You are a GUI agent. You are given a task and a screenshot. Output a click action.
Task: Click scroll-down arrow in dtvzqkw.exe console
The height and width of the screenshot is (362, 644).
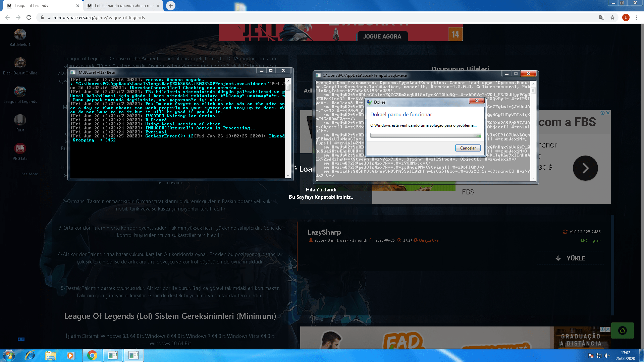point(533,179)
